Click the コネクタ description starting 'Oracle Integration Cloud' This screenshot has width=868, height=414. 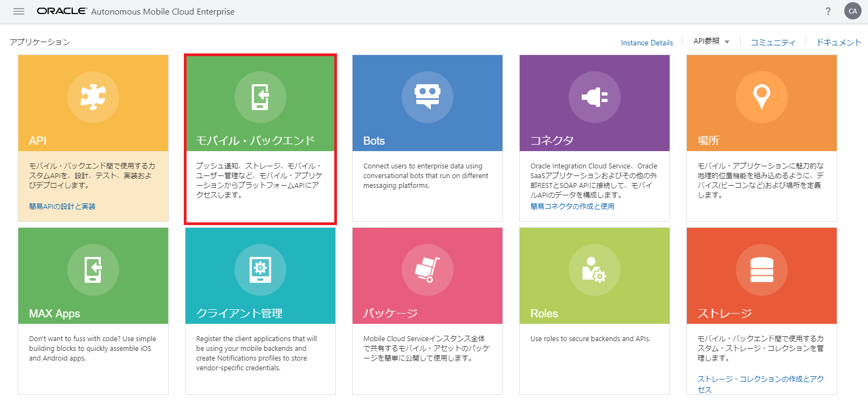point(594,181)
